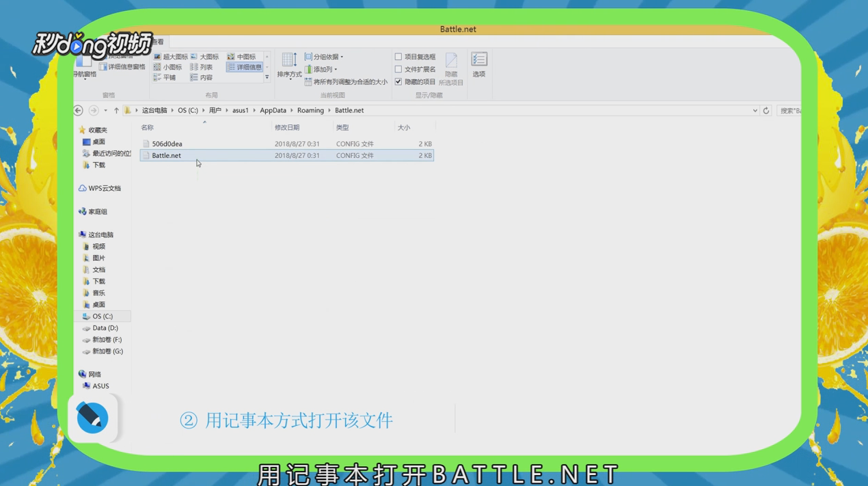Select the 列表 layout option
868x486 pixels.
[x=202, y=67]
